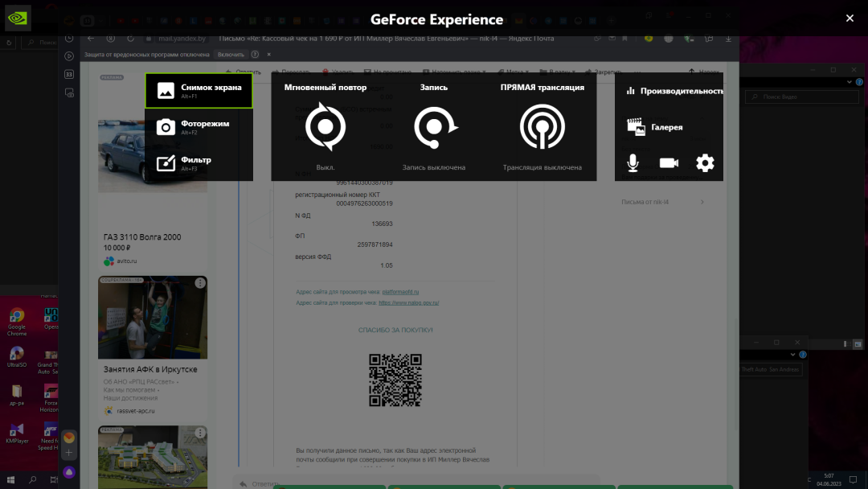Close the GeForce Experience overlay
Screen dimensions: 868x489
click(x=850, y=18)
